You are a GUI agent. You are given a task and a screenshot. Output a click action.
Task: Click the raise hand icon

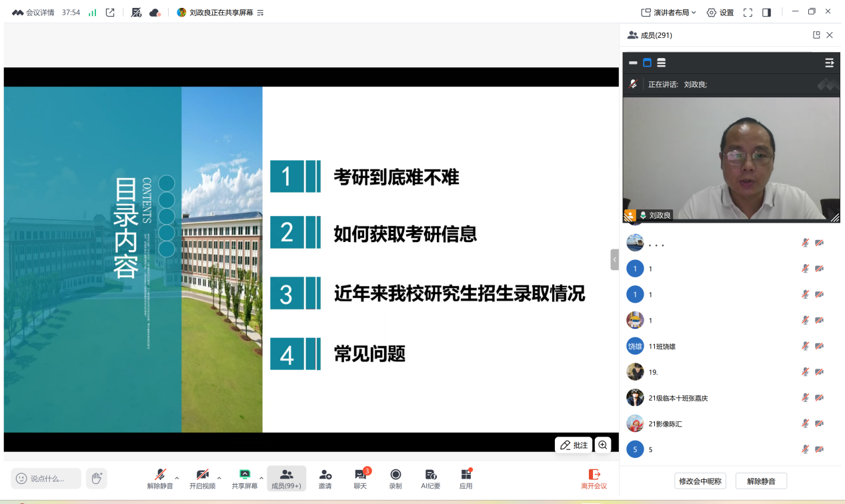click(97, 478)
